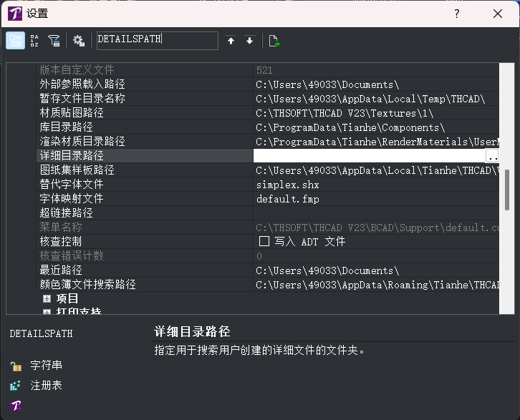Select the 详细目录路径 label
520x420 pixels.
(x=72, y=156)
